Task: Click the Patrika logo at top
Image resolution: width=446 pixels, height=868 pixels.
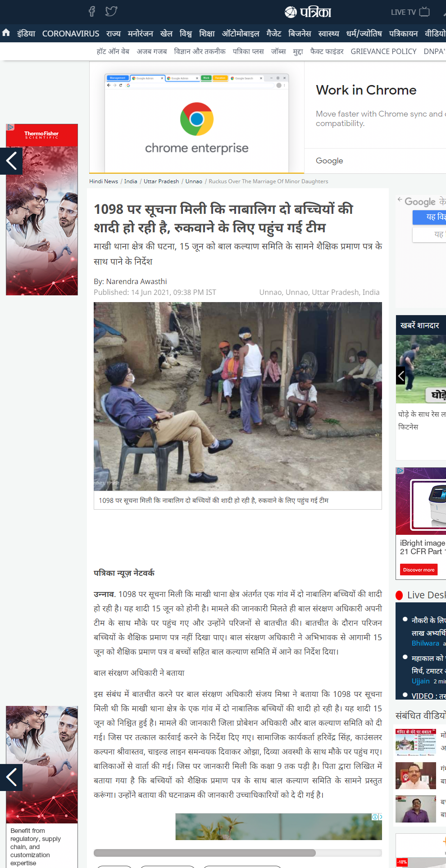Action: (x=308, y=12)
